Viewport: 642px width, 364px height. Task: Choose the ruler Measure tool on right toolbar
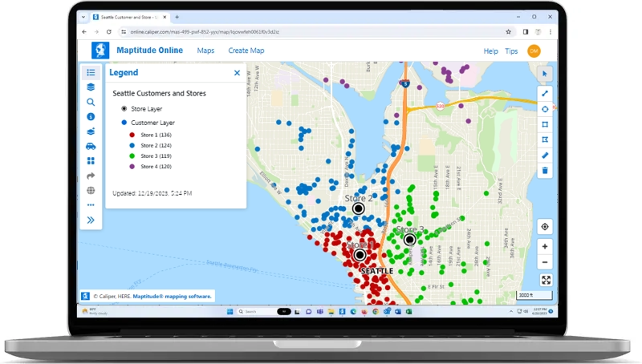(x=545, y=155)
